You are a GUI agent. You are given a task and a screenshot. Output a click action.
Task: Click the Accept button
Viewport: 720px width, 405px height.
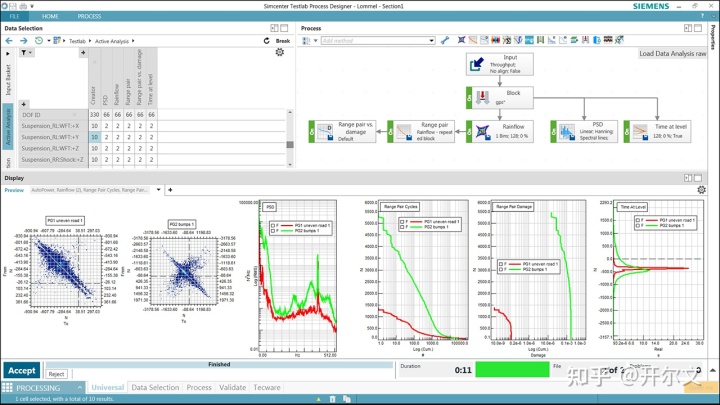22,371
